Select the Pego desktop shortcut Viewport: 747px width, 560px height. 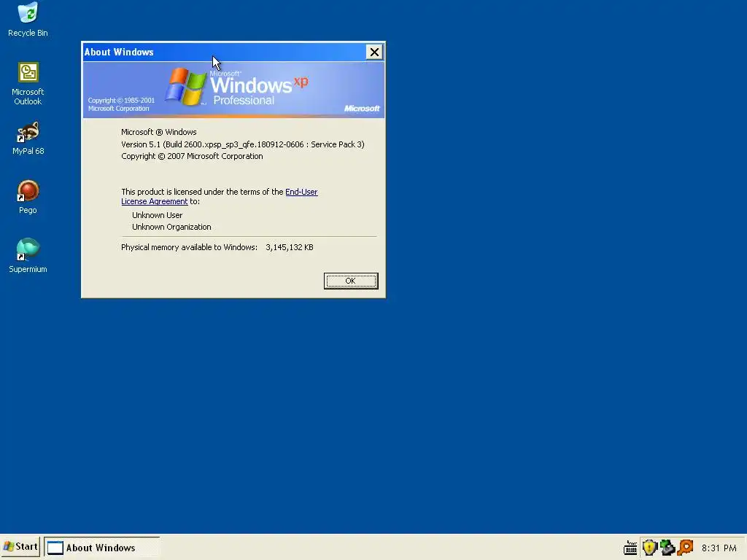[28, 197]
